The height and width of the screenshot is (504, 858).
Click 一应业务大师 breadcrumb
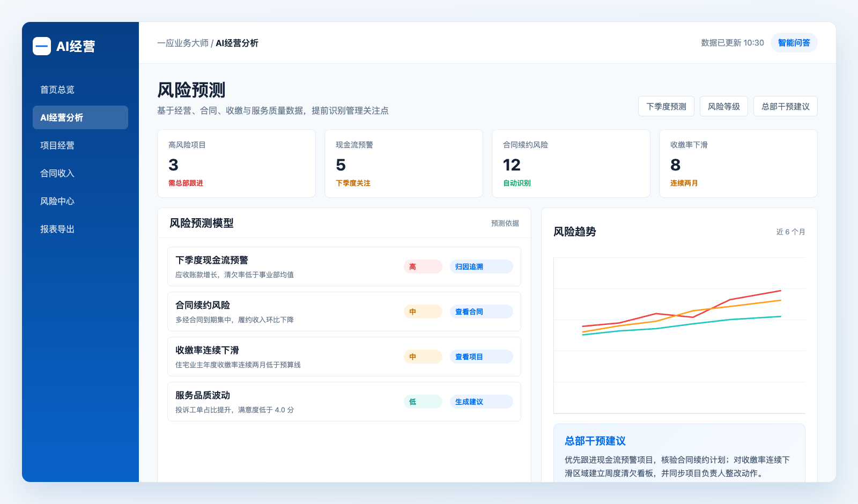[x=183, y=43]
